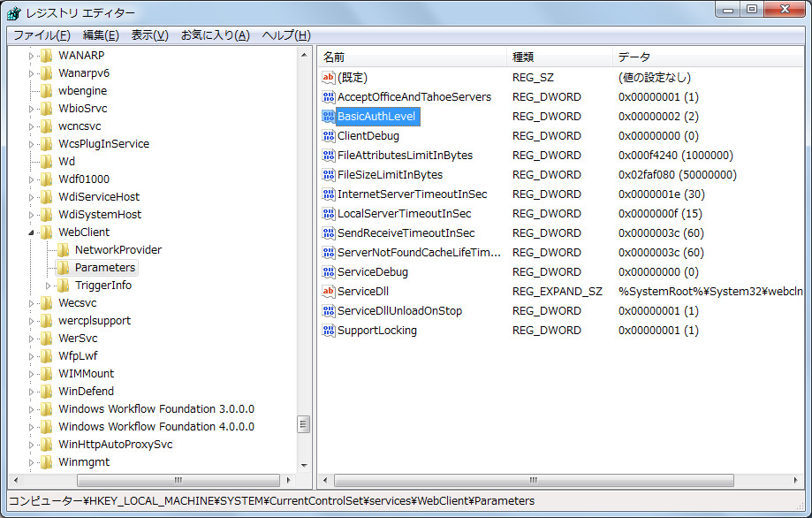Click the DWORD icon beside FileSizeLimitInBytes

click(x=329, y=174)
